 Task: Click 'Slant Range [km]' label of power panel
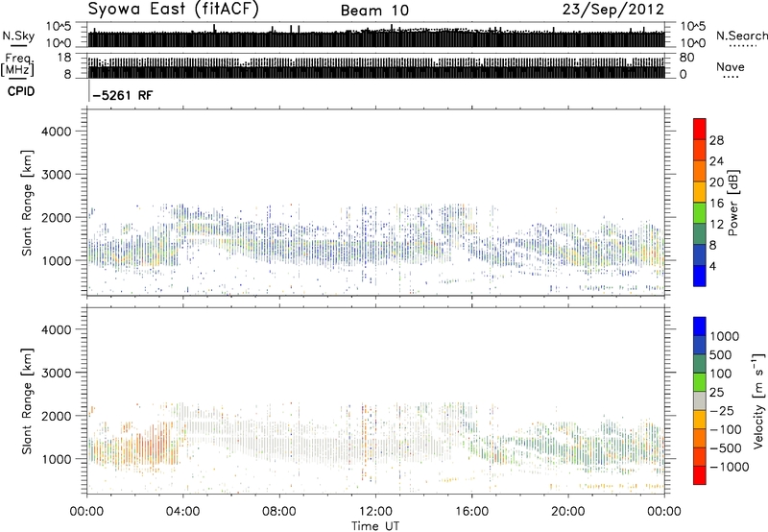[x=27, y=203]
